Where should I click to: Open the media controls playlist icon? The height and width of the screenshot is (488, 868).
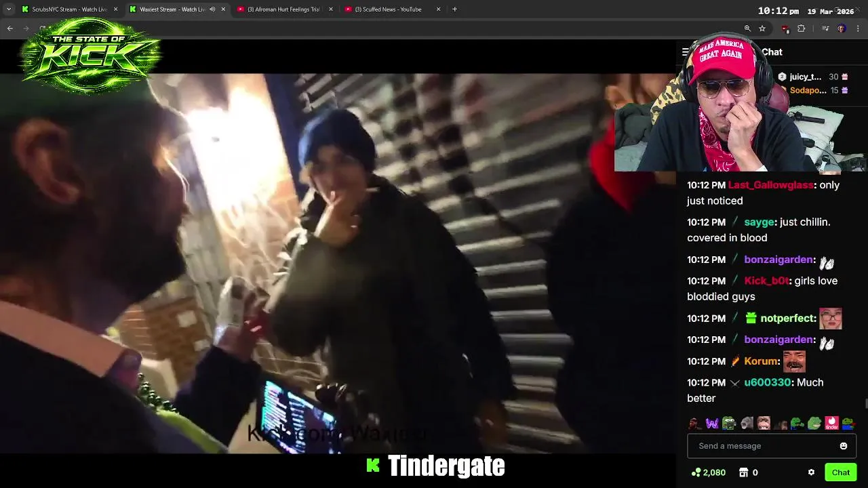(x=825, y=28)
